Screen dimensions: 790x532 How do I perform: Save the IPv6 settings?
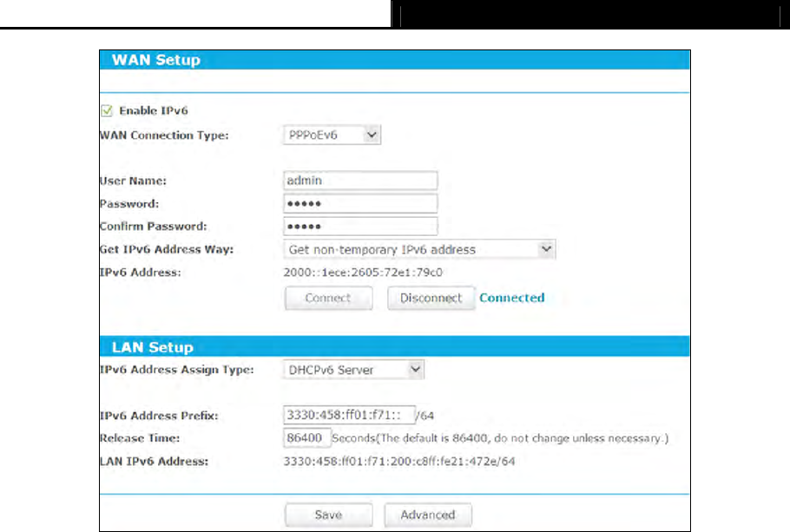tap(328, 515)
